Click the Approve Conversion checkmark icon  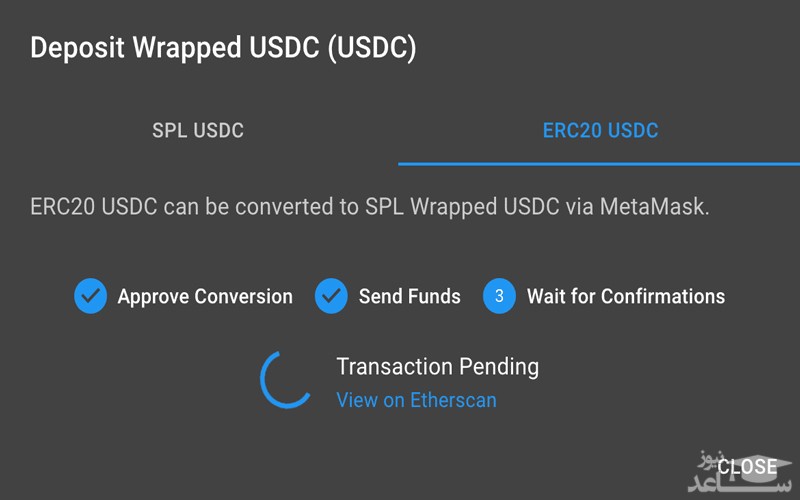91,296
